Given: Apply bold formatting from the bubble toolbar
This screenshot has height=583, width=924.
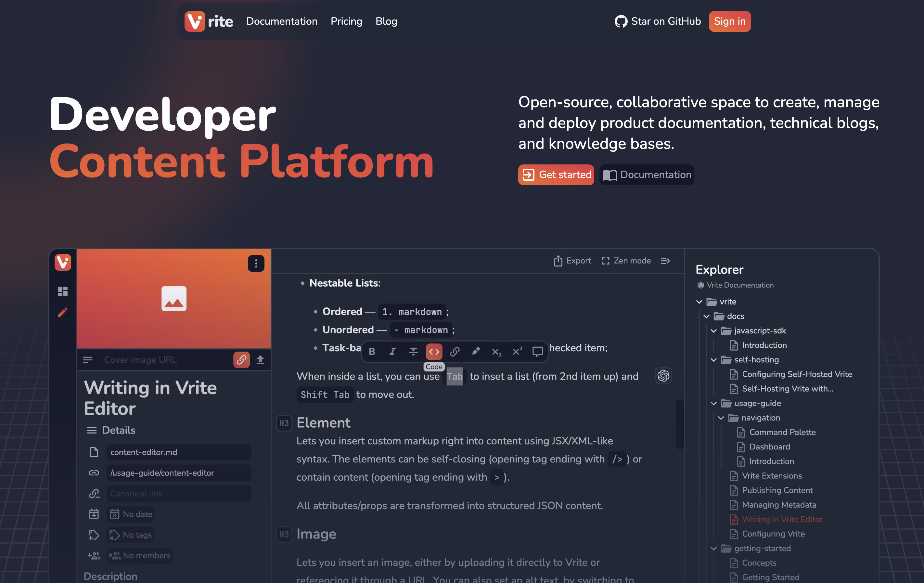Looking at the screenshot, I should tap(372, 351).
